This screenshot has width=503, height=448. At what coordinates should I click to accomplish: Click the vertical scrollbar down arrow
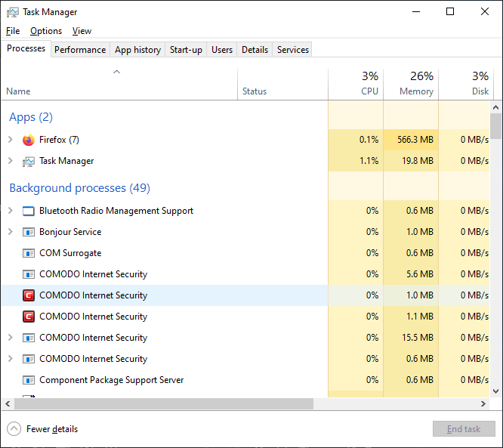point(495,391)
